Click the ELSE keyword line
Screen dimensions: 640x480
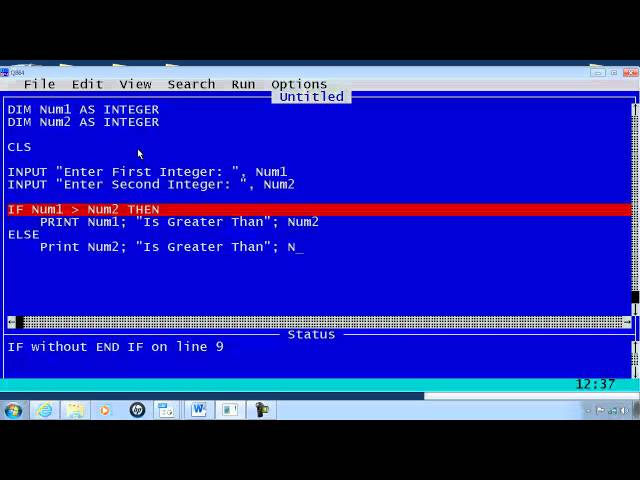(x=23, y=235)
